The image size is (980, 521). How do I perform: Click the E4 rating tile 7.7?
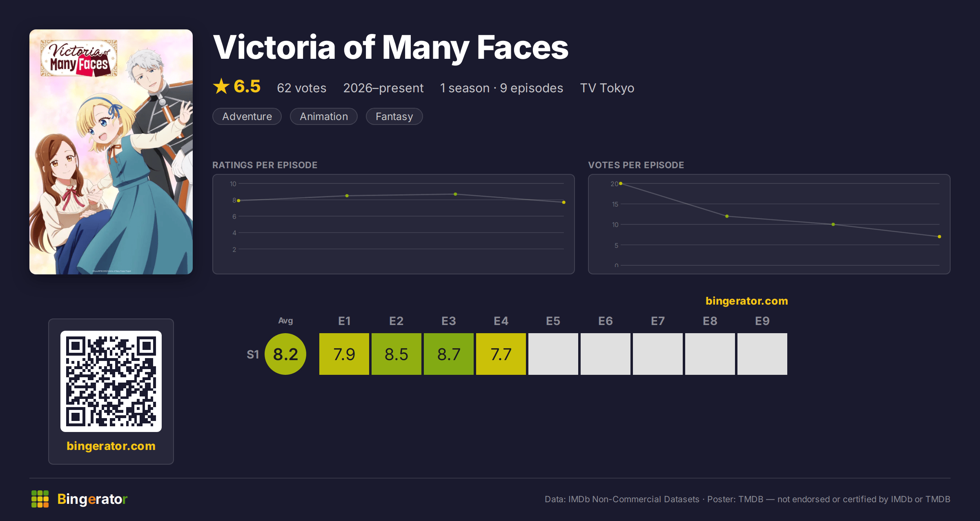point(501,354)
